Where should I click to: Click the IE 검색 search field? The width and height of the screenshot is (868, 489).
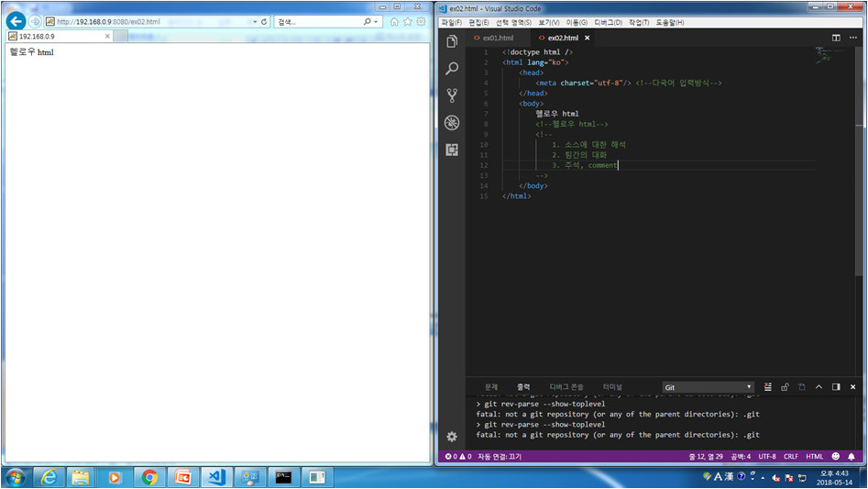point(318,22)
